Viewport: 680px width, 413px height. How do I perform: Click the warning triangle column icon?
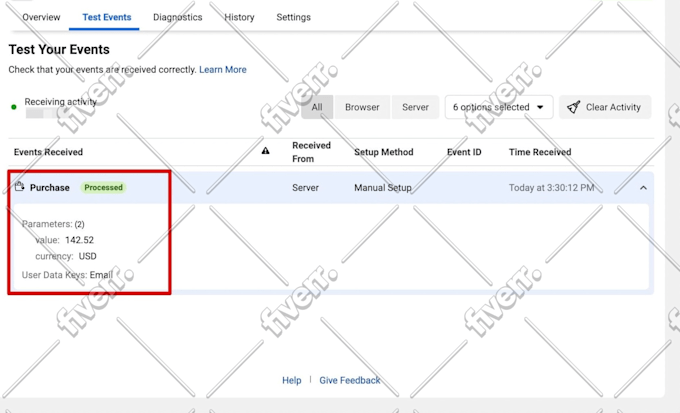pos(265,151)
